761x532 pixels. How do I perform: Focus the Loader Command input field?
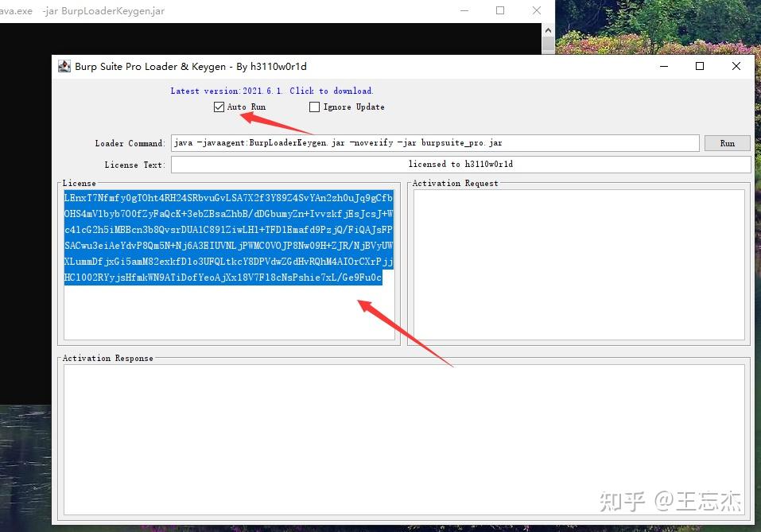pos(435,142)
